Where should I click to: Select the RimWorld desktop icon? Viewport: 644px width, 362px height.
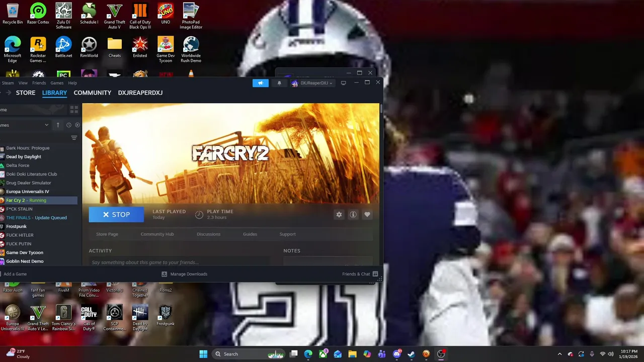click(89, 48)
